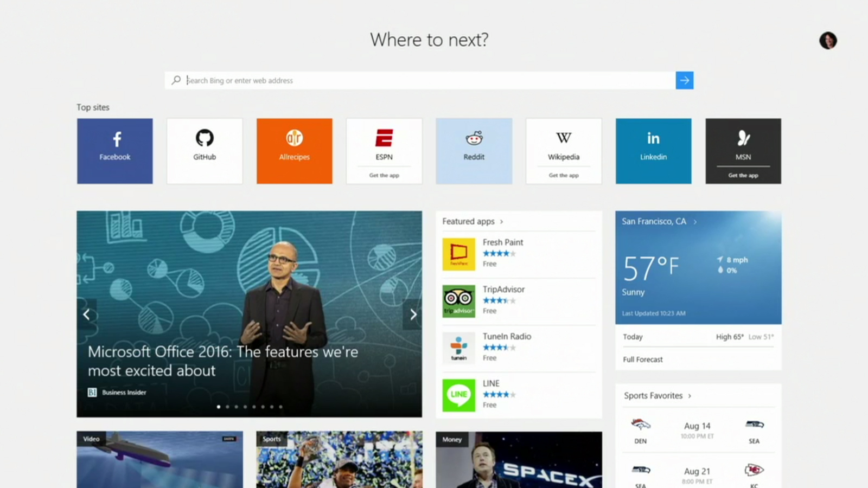The height and width of the screenshot is (488, 868).
Task: Go to previous news slide arrow
Action: point(86,314)
